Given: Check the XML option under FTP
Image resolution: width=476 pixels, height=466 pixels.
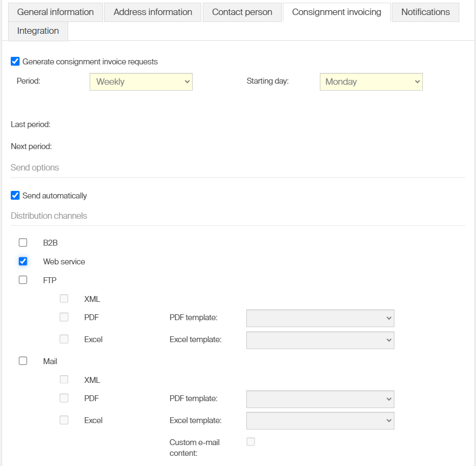Looking at the screenshot, I should [64, 299].
